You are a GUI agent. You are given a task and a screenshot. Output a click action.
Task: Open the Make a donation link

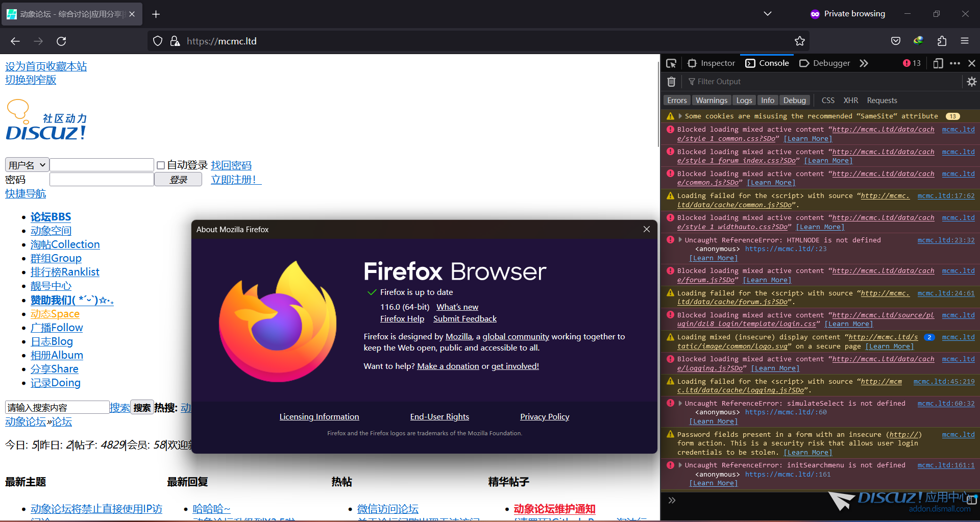point(448,366)
